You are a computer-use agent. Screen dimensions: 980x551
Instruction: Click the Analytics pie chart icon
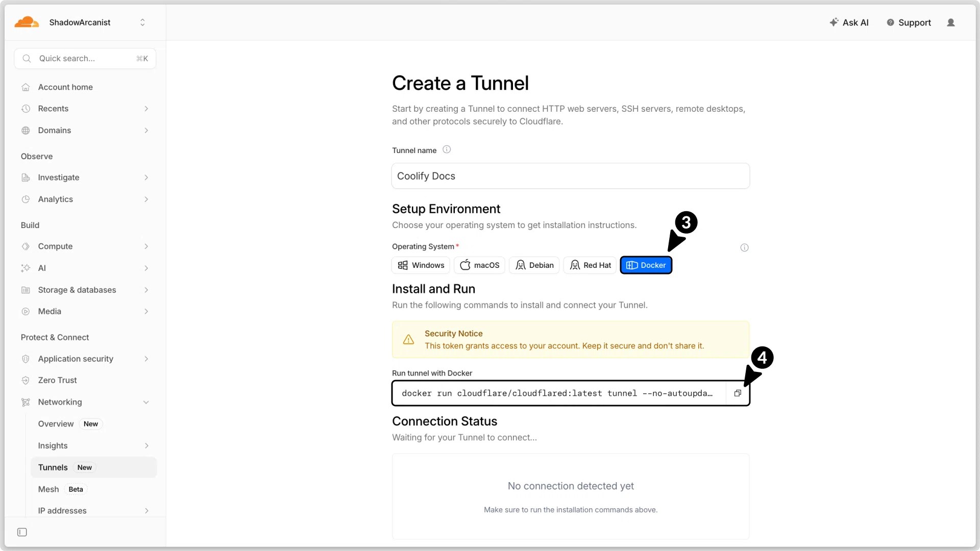point(26,199)
